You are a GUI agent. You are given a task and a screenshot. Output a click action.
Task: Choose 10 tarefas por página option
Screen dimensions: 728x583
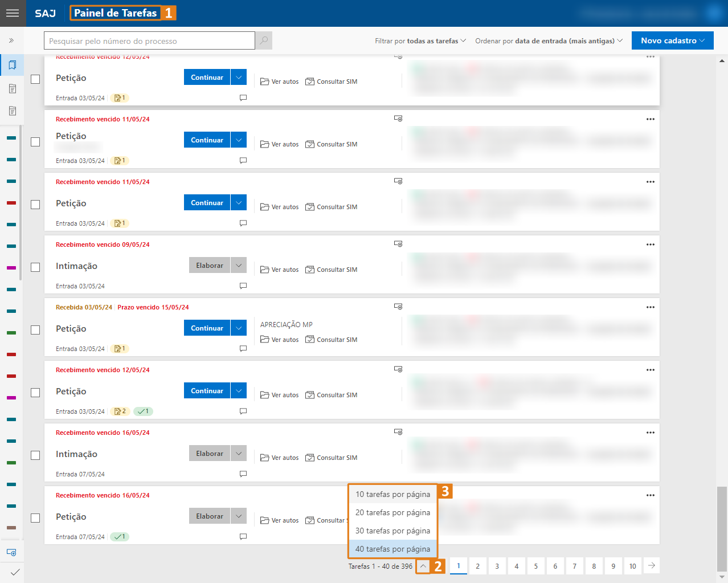pyautogui.click(x=392, y=494)
